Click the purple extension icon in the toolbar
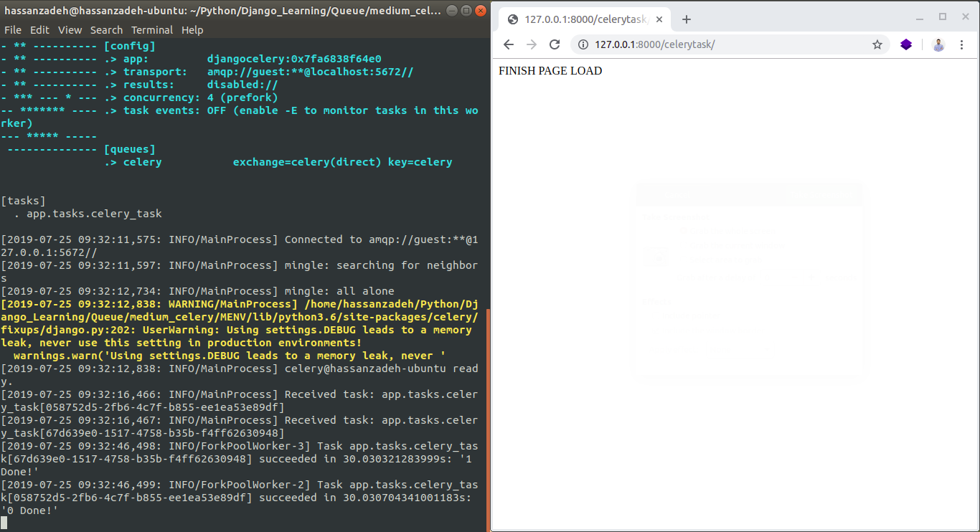The height and width of the screenshot is (532, 980). pyautogui.click(x=905, y=44)
